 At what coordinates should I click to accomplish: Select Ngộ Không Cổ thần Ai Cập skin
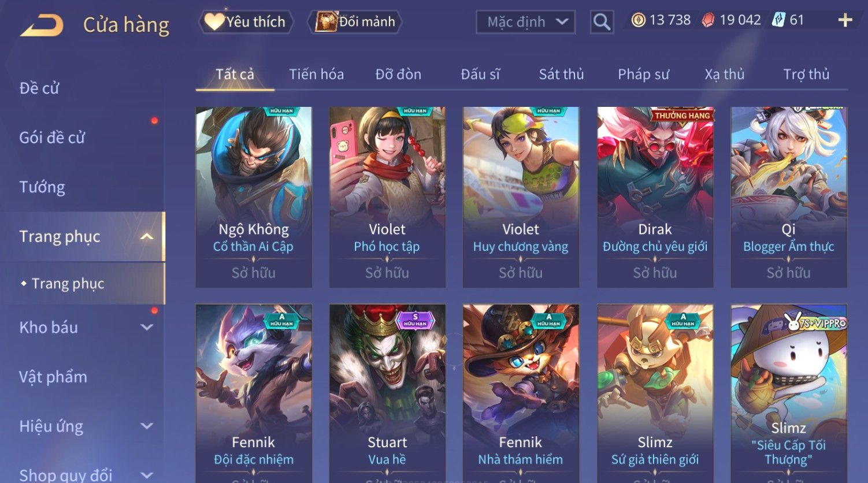click(x=254, y=197)
